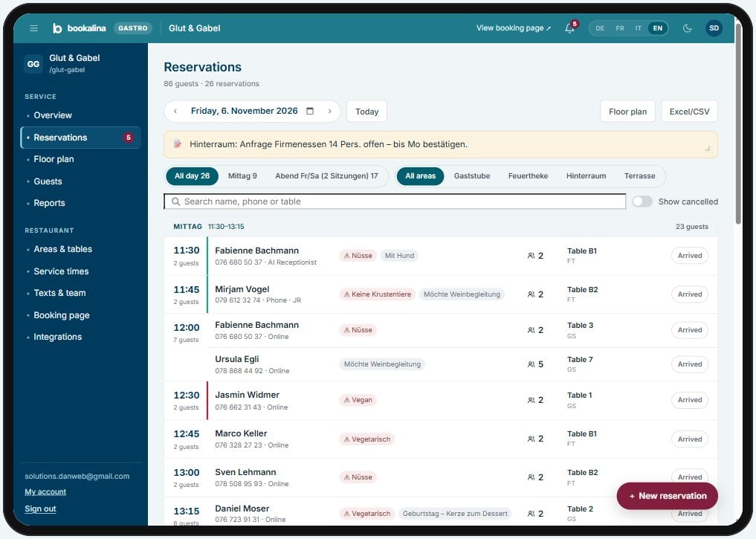Open the calendar date picker icon

[310, 111]
